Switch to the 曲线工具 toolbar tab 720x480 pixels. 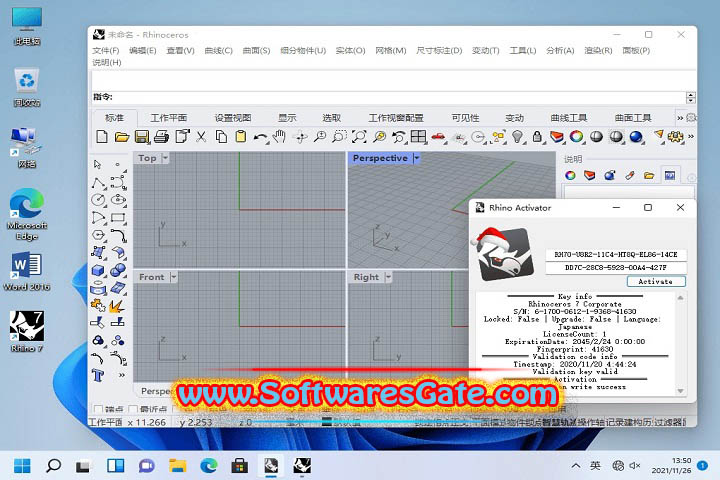[568, 118]
